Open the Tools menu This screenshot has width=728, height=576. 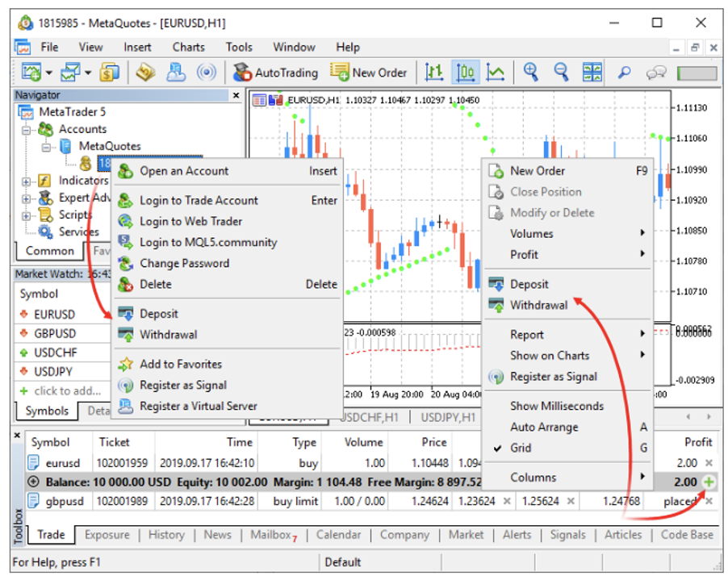239,48
